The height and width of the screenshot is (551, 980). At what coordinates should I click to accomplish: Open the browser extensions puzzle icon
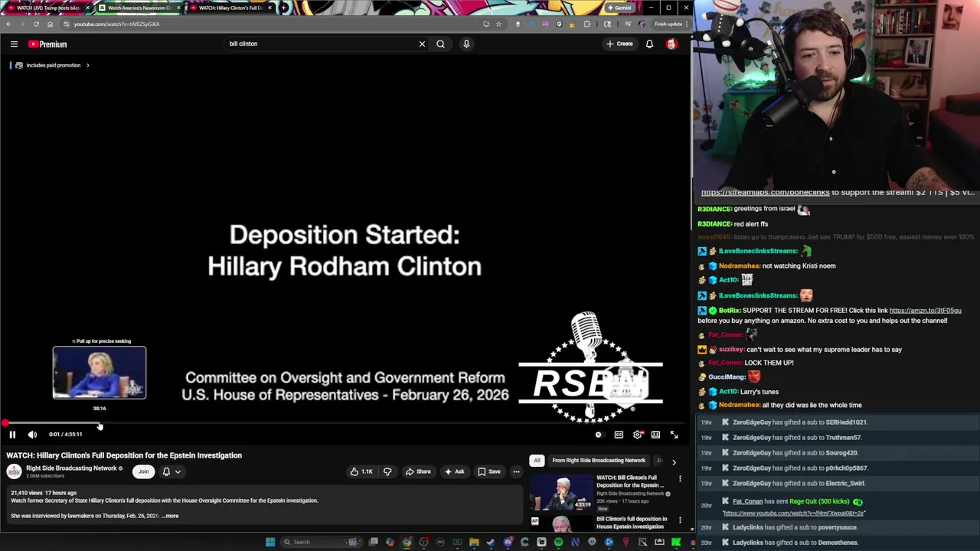point(587,24)
